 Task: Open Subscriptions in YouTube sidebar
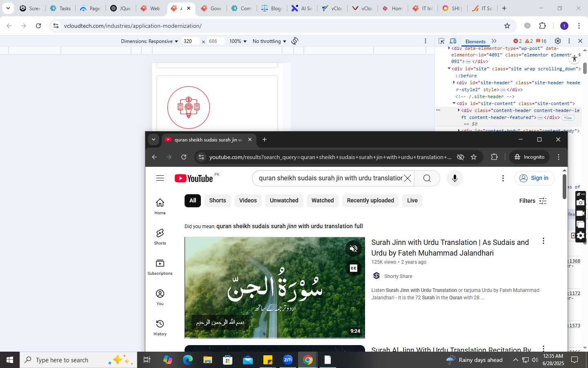pyautogui.click(x=160, y=267)
